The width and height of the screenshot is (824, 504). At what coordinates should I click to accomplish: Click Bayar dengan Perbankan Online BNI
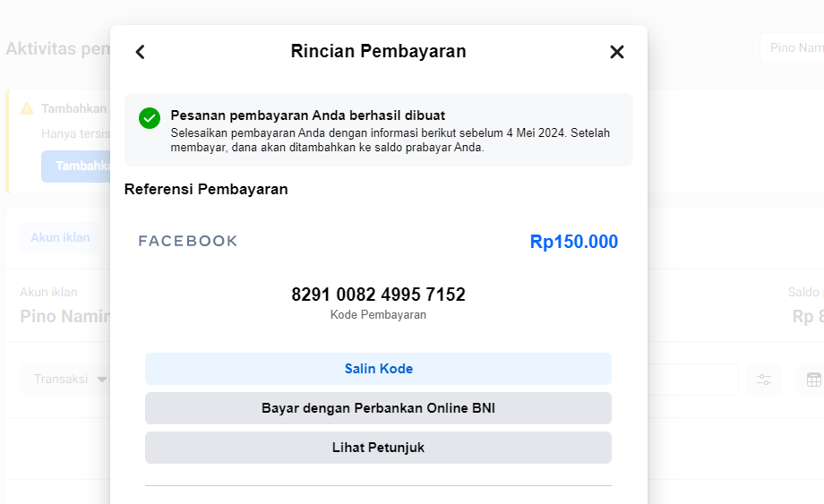coord(378,408)
